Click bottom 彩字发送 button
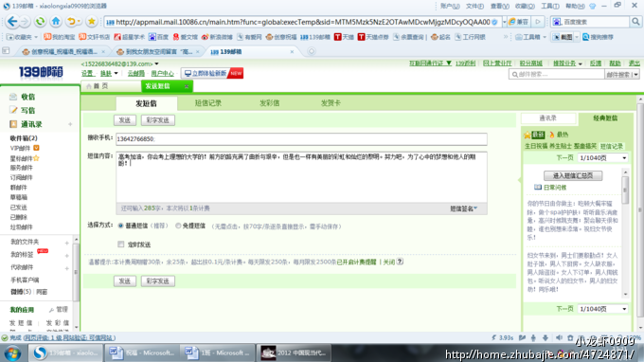This screenshot has height=362, width=644. click(158, 281)
